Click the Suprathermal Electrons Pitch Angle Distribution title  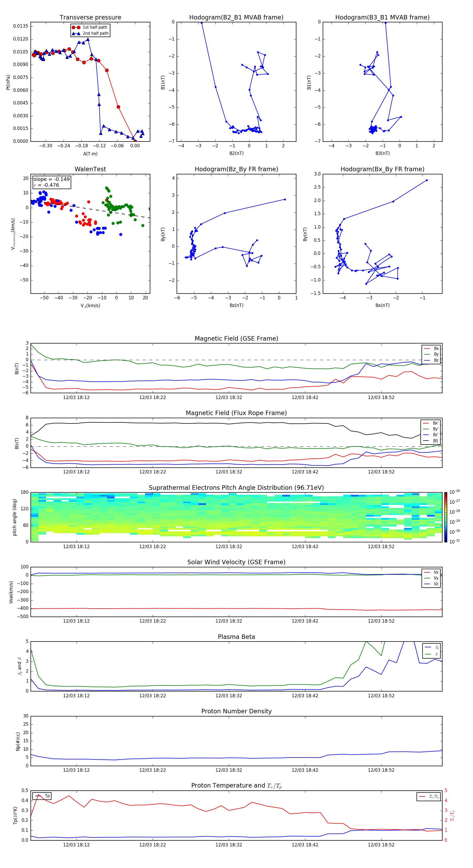point(236,488)
